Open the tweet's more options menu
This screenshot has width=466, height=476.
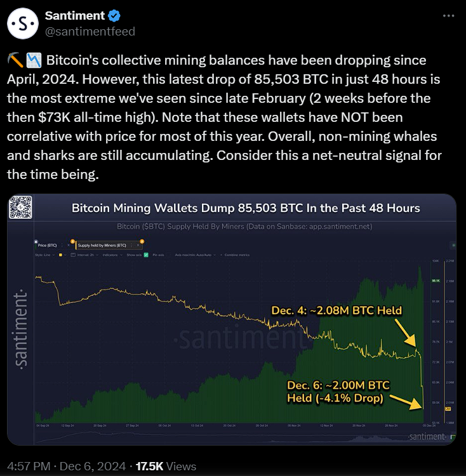449,16
